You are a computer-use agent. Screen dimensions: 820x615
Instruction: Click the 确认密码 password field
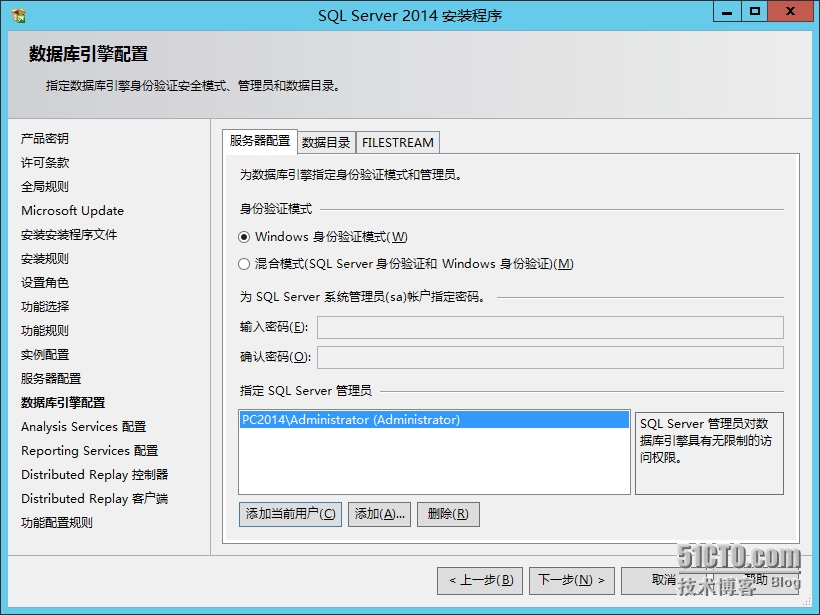[550, 357]
